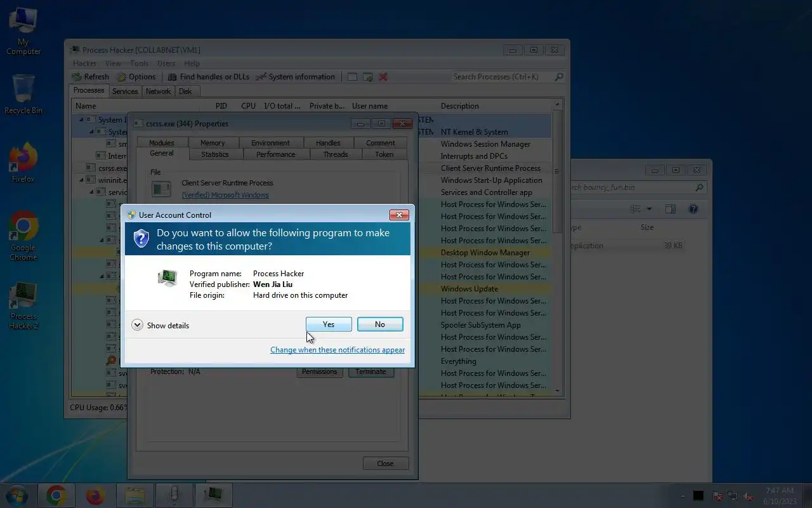812x508 pixels.
Task: Sort by the PID column header
Action: click(x=221, y=106)
